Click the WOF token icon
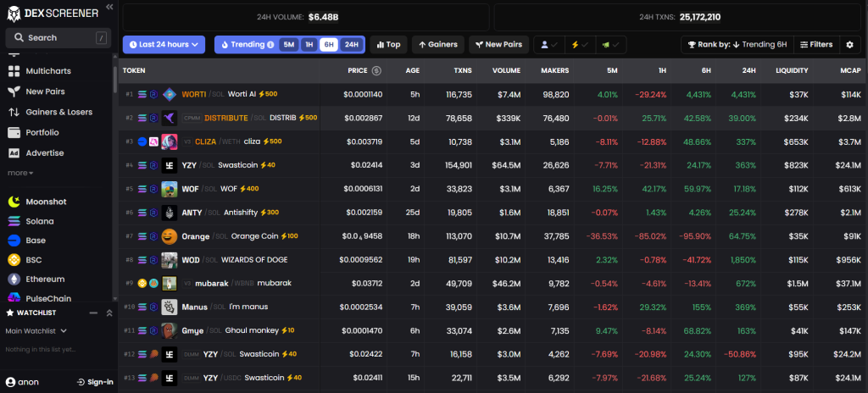The image size is (868, 393). pyautogui.click(x=169, y=189)
